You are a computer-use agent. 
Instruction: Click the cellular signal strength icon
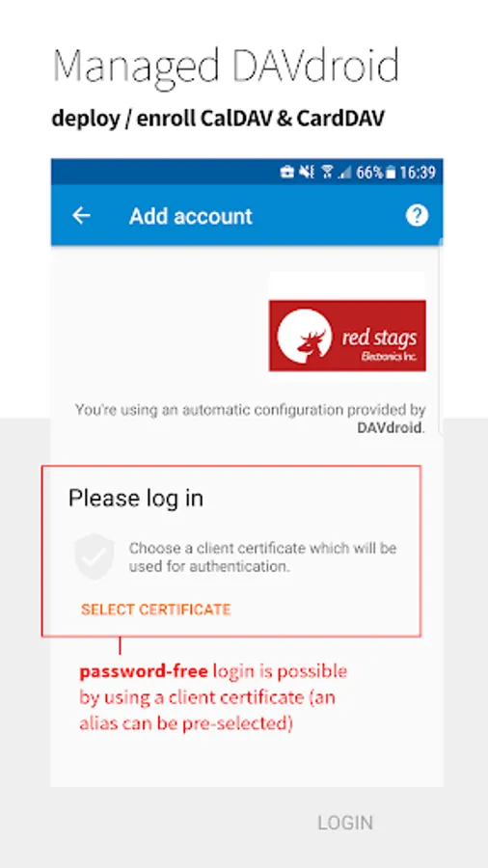click(345, 173)
